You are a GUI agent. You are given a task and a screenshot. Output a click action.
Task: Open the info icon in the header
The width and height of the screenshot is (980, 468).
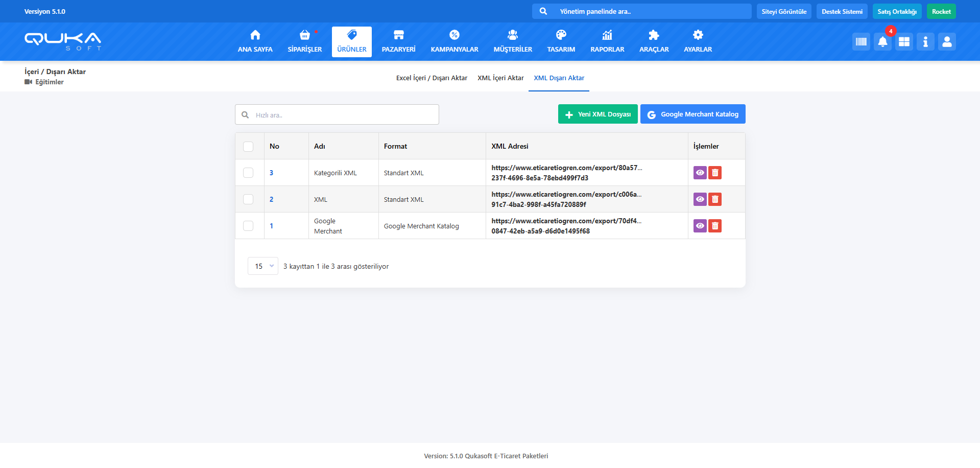925,42
